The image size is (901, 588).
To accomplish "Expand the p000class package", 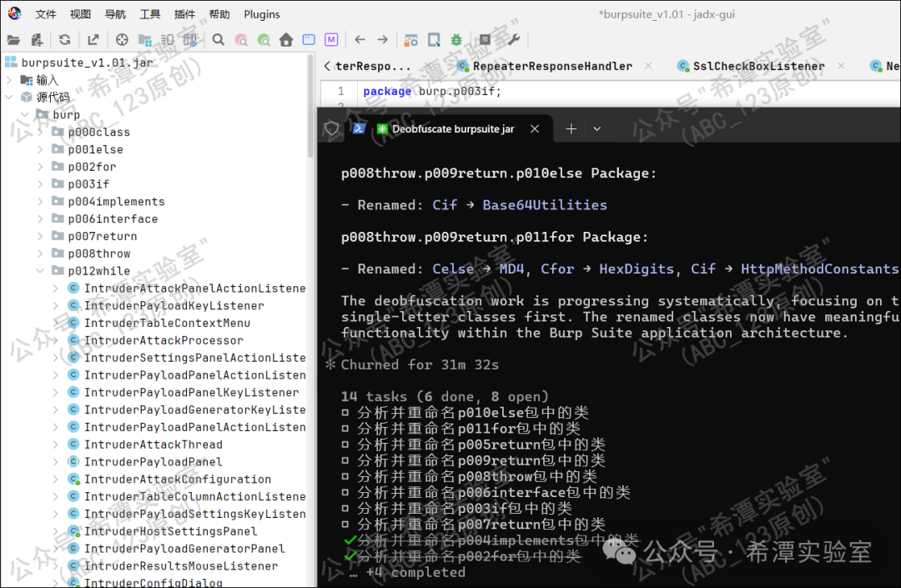I will click(x=40, y=132).
